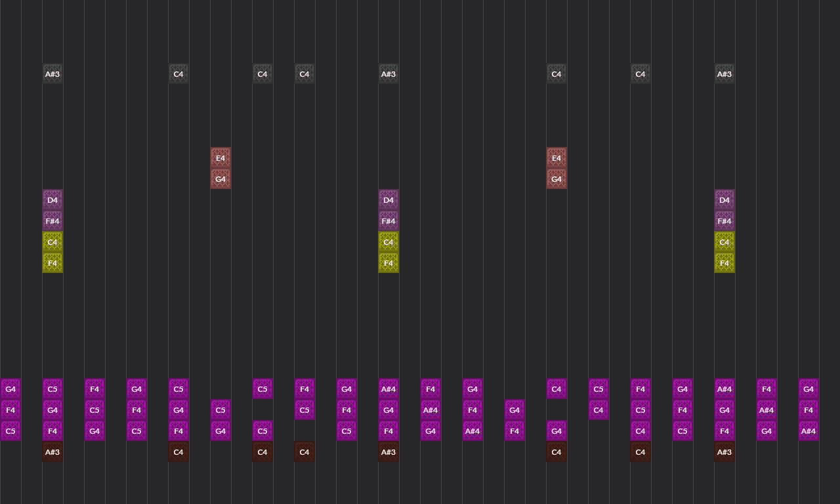This screenshot has height=504, width=840.
Task: Click the first gray A#3 note block
Action: [x=52, y=74]
